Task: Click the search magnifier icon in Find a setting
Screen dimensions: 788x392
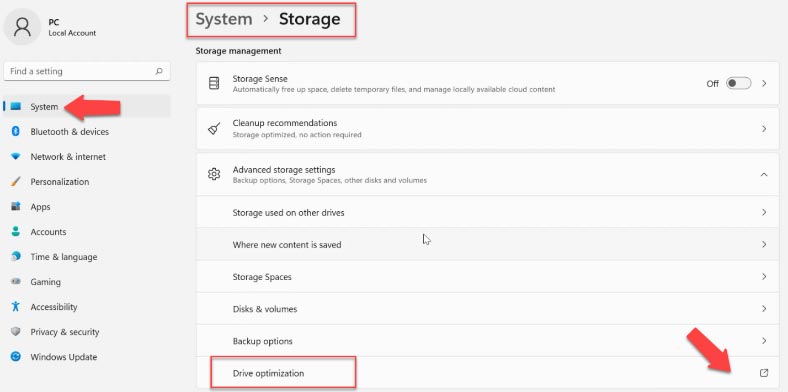Action: coord(159,71)
